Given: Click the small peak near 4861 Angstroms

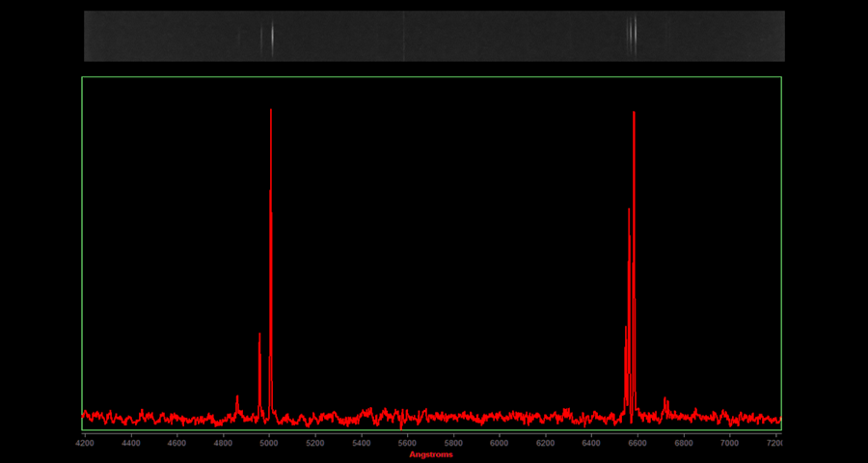Looking at the screenshot, I should [x=237, y=397].
